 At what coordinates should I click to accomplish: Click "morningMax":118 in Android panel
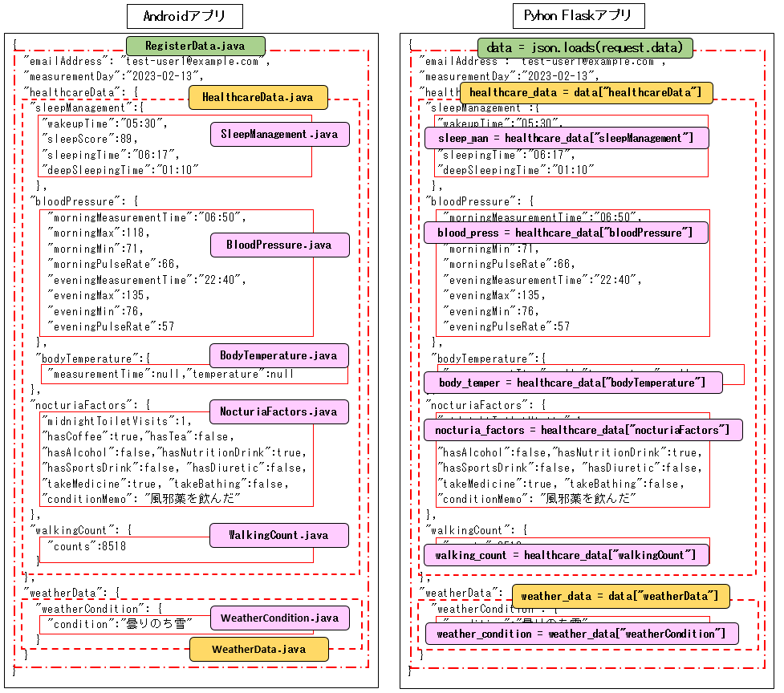pos(99,233)
